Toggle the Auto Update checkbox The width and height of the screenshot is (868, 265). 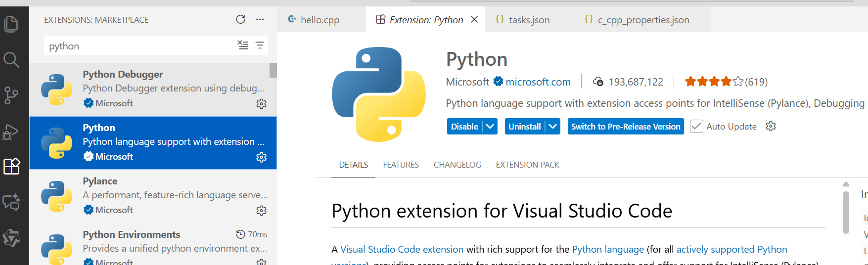pyautogui.click(x=696, y=127)
